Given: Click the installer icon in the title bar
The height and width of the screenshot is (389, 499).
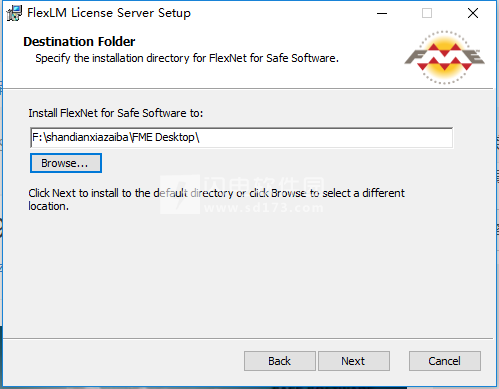Looking at the screenshot, I should pyautogui.click(x=14, y=13).
